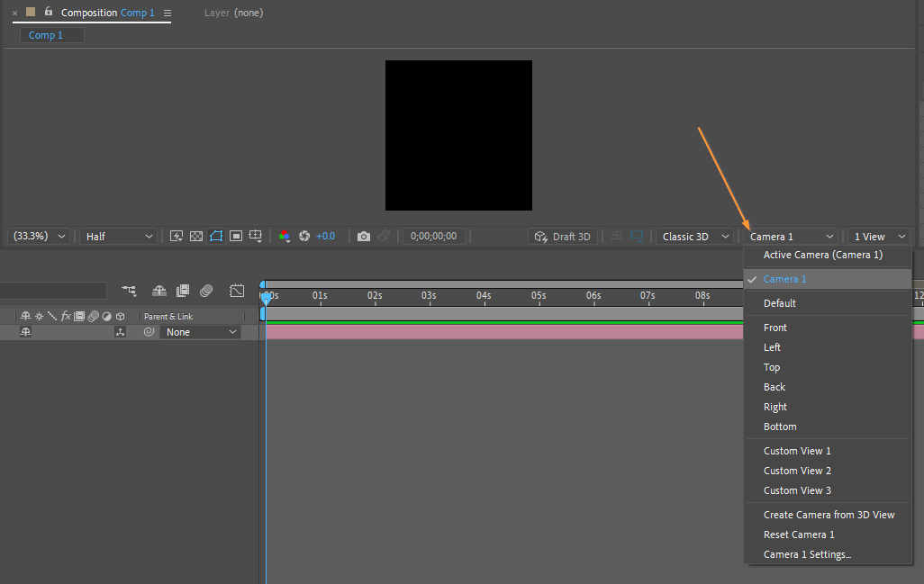Click the Show Snapshot icon
Viewport: 924px width, 584px height.
[384, 236]
